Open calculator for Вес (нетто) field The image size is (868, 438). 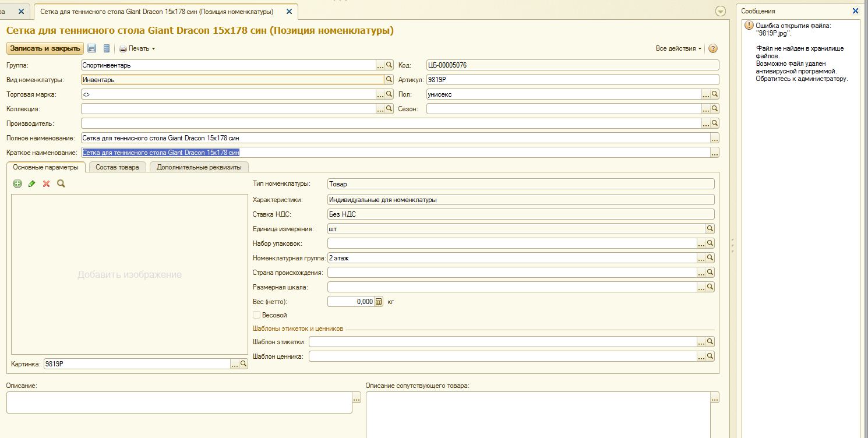[379, 302]
